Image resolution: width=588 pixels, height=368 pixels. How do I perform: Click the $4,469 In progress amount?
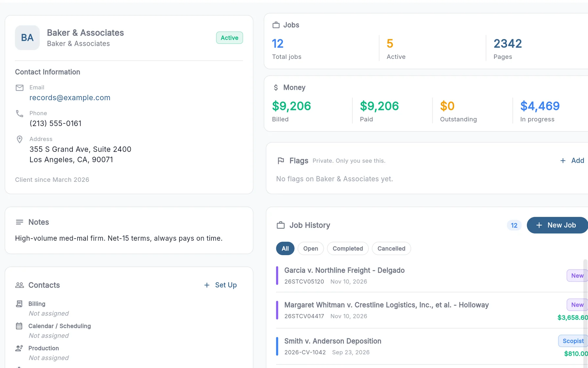[x=540, y=106]
